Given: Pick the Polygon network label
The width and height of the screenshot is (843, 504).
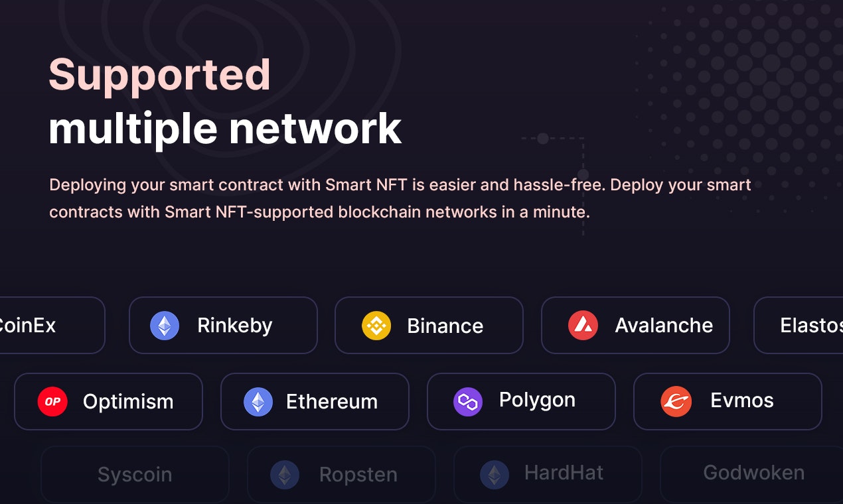Looking at the screenshot, I should 537,401.
